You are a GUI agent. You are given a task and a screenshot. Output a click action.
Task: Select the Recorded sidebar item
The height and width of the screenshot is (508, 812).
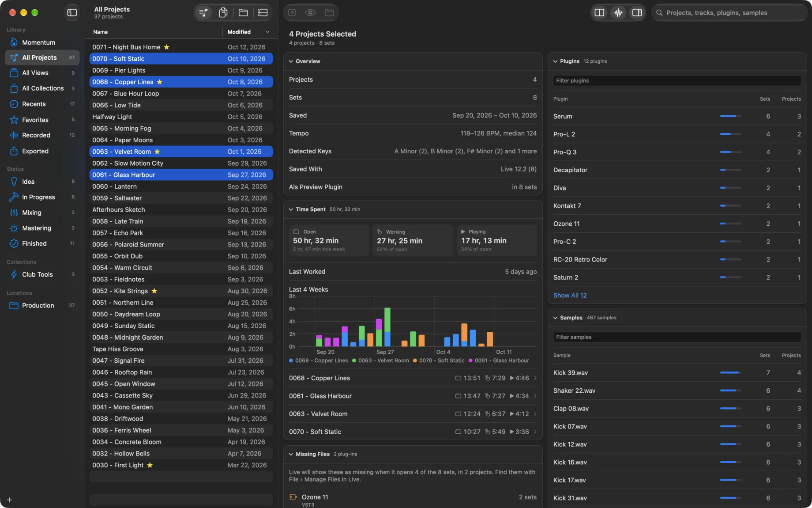click(x=42, y=135)
